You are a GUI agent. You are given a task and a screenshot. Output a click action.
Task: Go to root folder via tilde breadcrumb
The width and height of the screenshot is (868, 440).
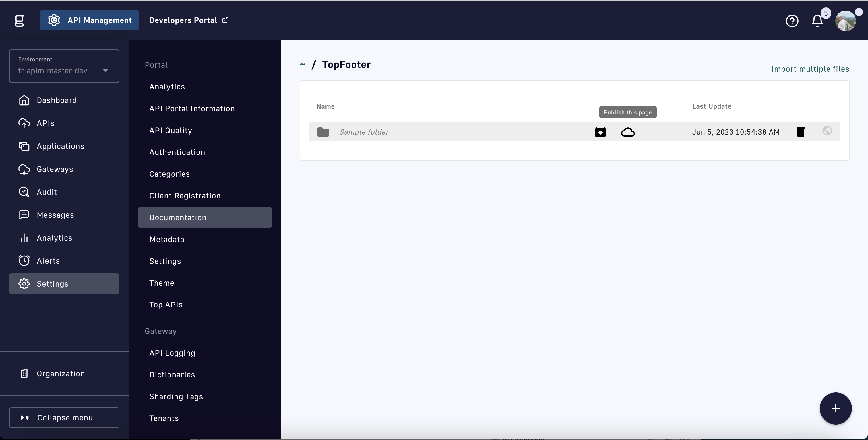(x=302, y=64)
